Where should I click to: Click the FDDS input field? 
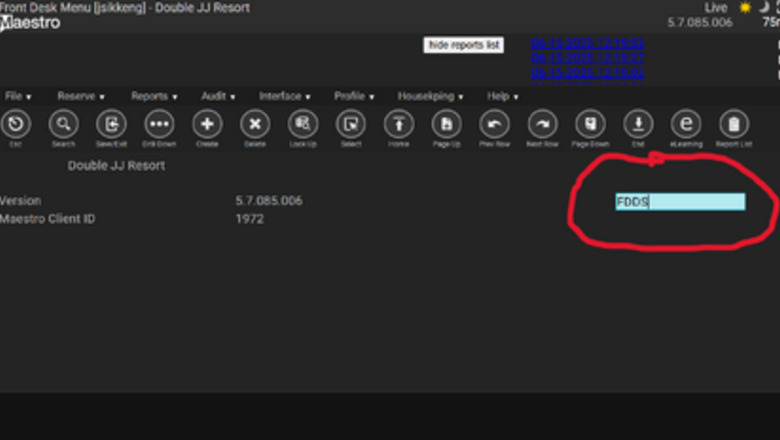(680, 202)
